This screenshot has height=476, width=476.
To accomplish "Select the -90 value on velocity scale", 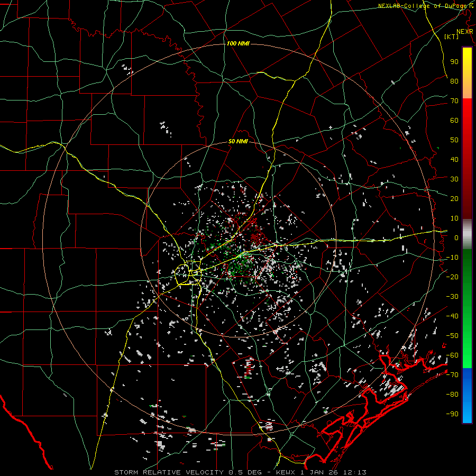I will 452,414.
